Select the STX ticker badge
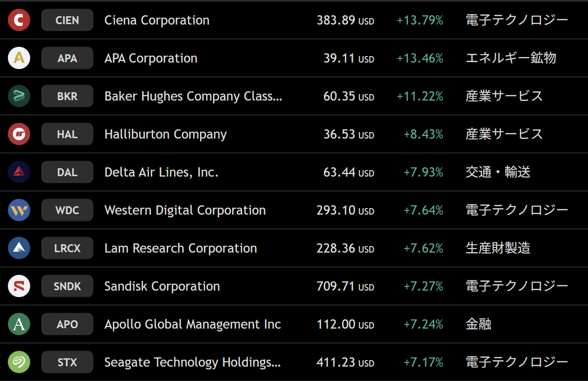Viewport: 588px width, 381px height. pyautogui.click(x=67, y=362)
